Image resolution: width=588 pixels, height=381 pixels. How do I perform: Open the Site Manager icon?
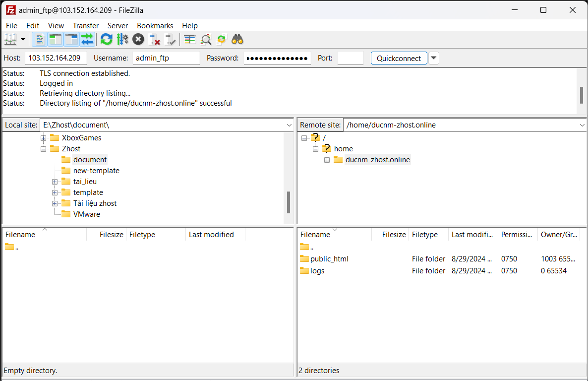point(10,39)
